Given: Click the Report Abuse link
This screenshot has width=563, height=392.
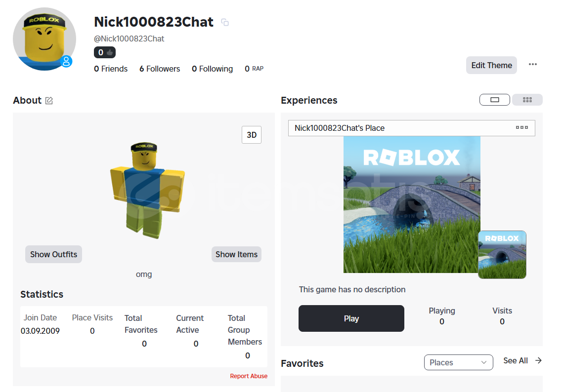Looking at the screenshot, I should point(249,376).
